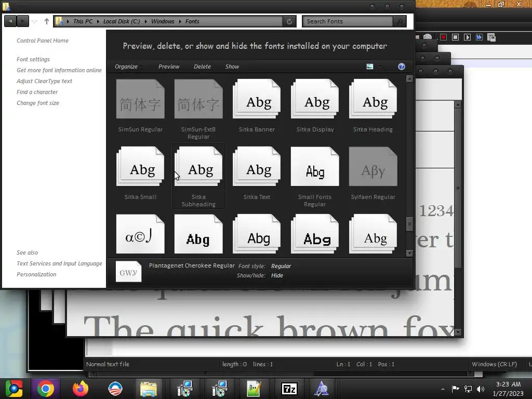Click the Back navigation arrow in Fonts window
This screenshot has height=399, width=532.
[x=10, y=21]
